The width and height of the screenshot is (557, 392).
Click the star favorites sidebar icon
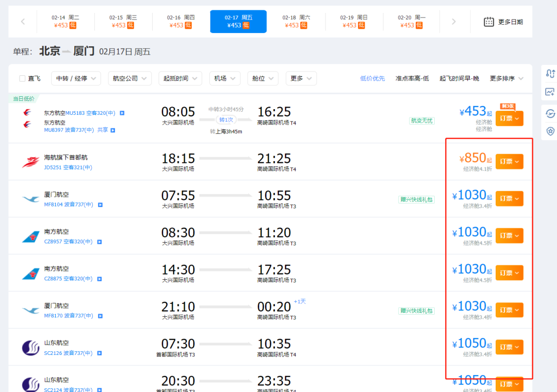(x=550, y=131)
